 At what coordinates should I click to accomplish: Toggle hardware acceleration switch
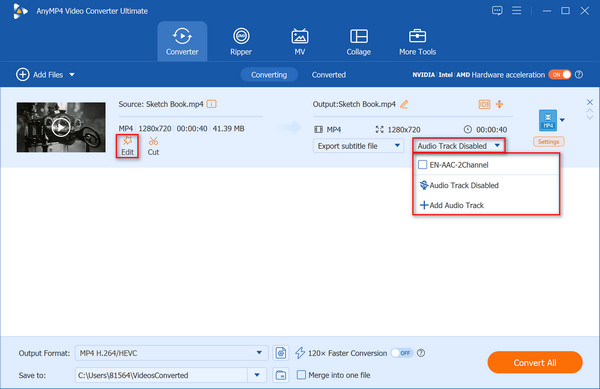pos(560,75)
